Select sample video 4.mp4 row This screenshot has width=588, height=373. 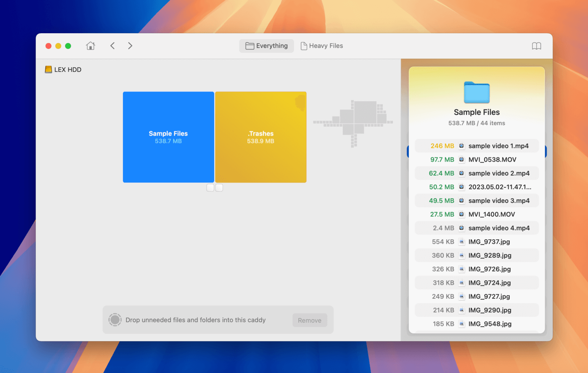pyautogui.click(x=477, y=228)
